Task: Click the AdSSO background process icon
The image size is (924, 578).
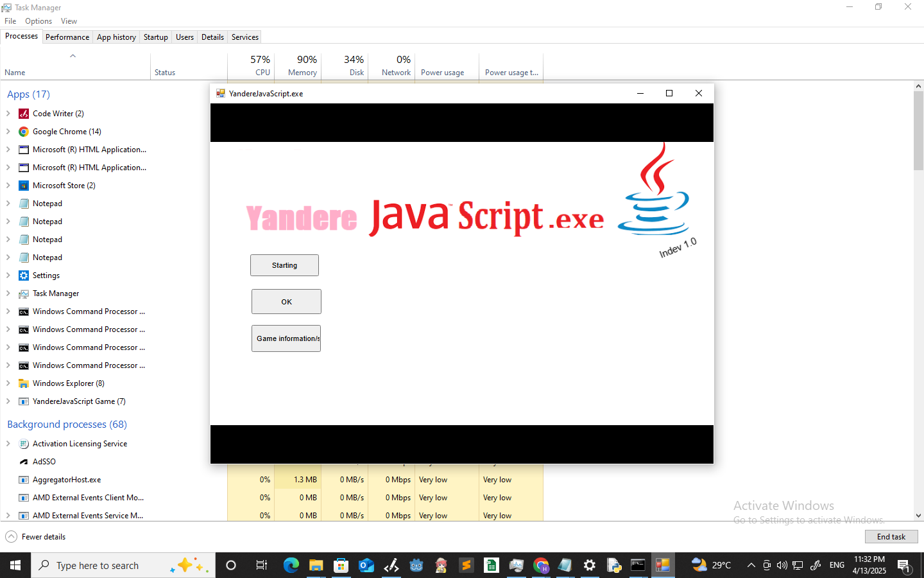Action: point(24,462)
